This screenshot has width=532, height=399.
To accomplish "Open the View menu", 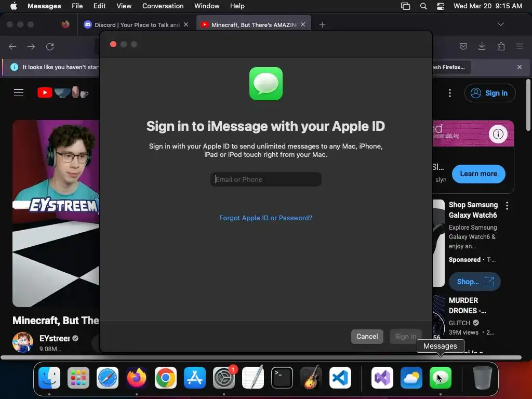I will click(x=124, y=6).
